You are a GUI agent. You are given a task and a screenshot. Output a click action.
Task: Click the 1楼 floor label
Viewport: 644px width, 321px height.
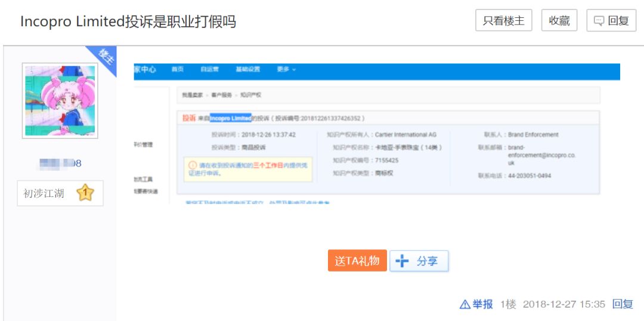pos(508,304)
